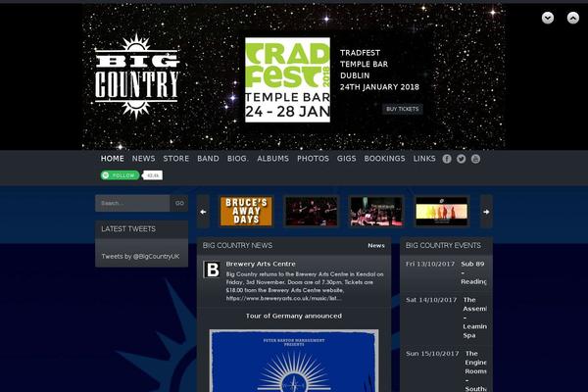Focus the Search input field
Screen dimensions: 588x392
click(132, 203)
